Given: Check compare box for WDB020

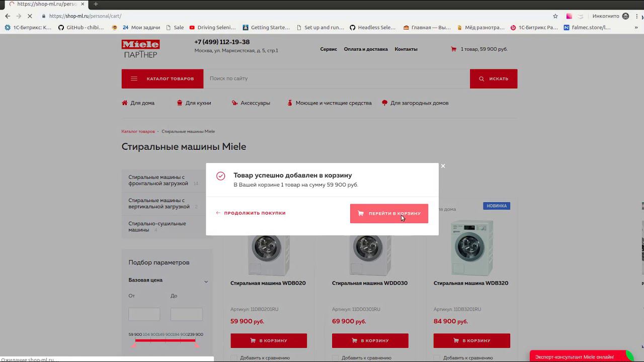Looking at the screenshot, I should click(x=234, y=358).
